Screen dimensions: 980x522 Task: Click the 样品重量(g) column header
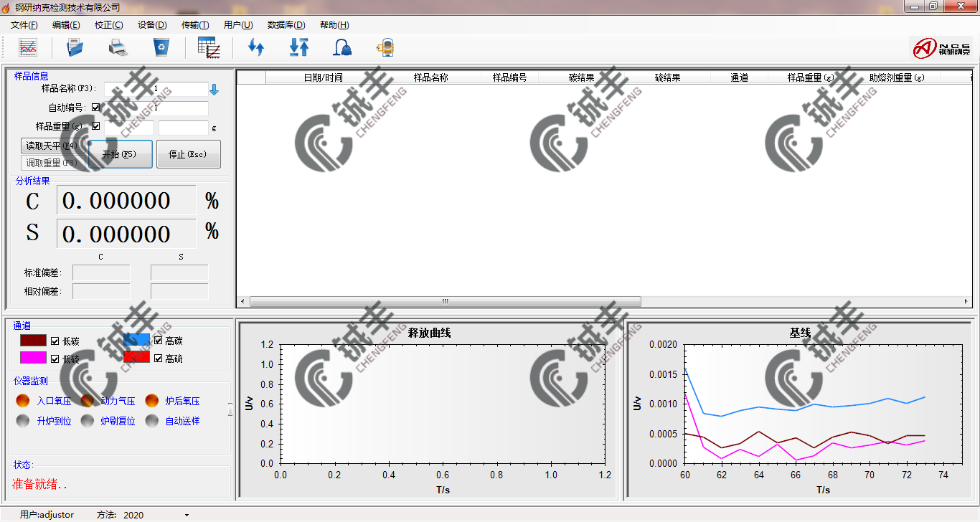(x=811, y=77)
